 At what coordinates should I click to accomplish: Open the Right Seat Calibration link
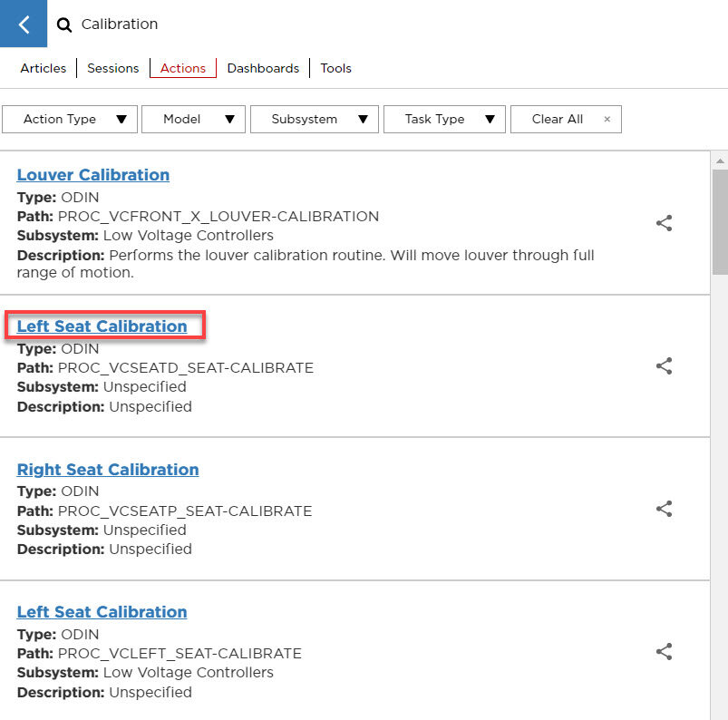point(108,470)
